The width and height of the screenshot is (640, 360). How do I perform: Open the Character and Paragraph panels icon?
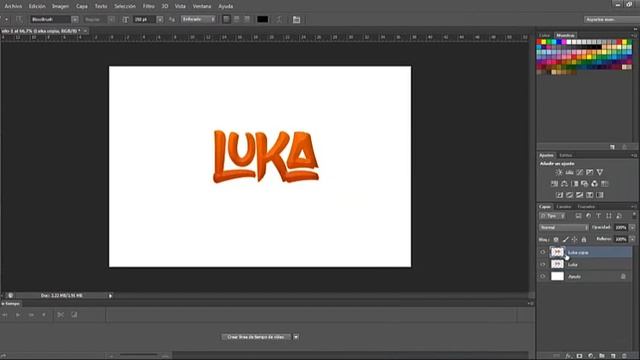click(x=296, y=20)
